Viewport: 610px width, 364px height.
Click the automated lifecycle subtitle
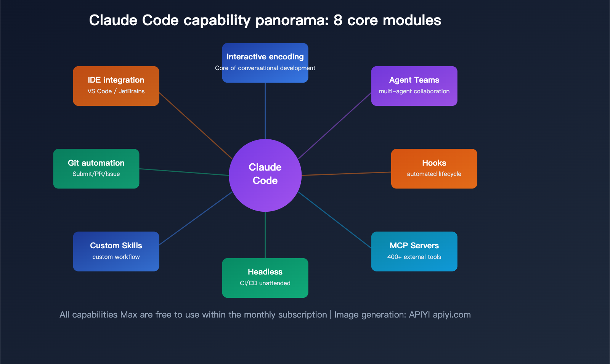coord(434,174)
